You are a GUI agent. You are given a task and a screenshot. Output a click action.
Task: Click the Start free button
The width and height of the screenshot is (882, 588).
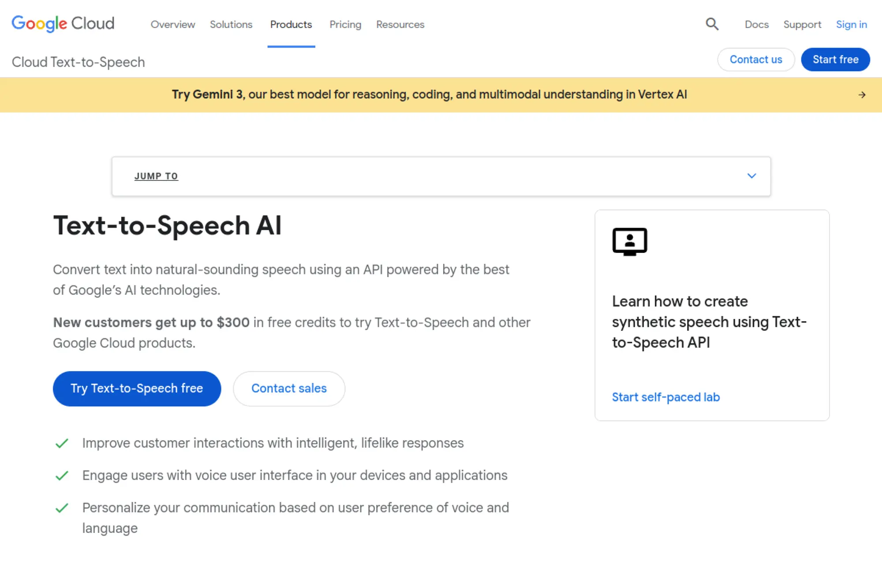click(835, 59)
